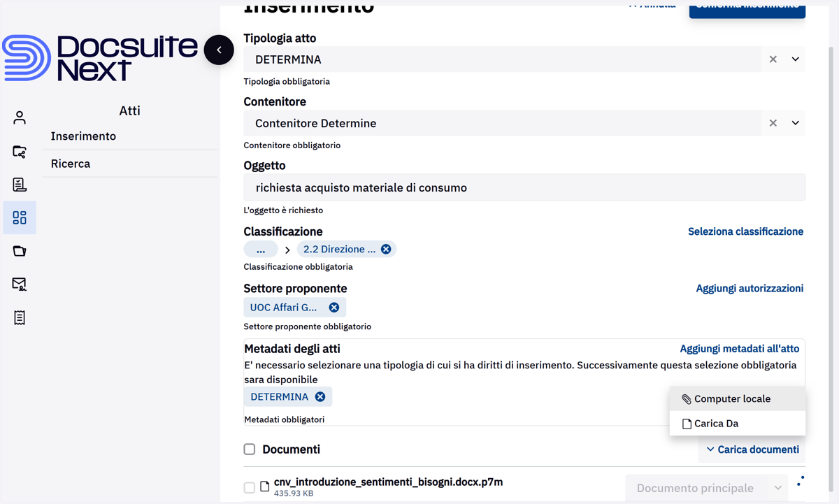
Task: Expand the Tipologia atto dropdown
Action: (x=795, y=59)
